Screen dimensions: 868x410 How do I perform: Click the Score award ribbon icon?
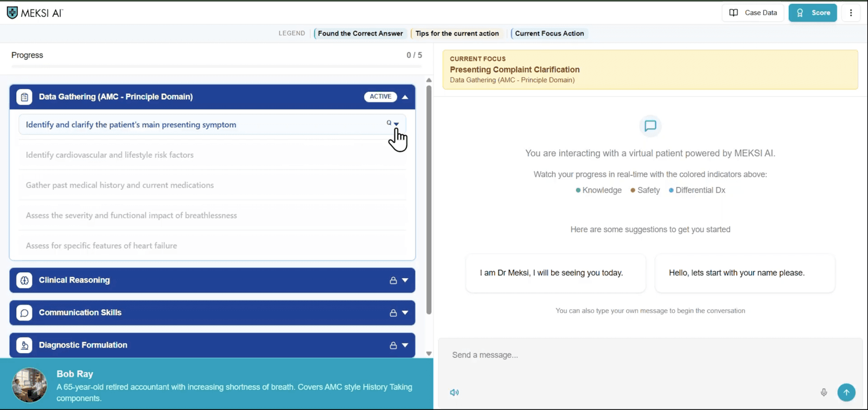(800, 12)
